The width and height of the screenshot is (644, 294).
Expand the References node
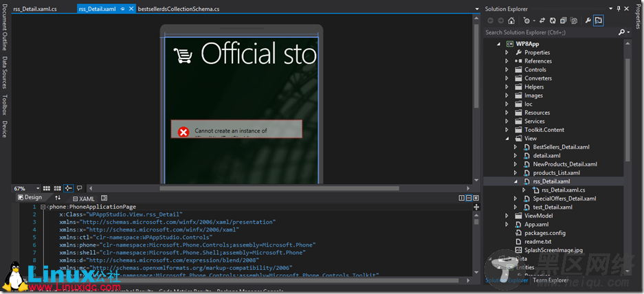coord(507,61)
